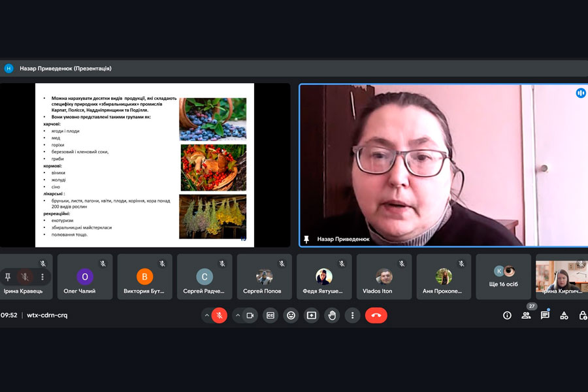Screen dimensions: 588x392
Task: Open the Ще 16 осіб tile
Action: point(504,276)
